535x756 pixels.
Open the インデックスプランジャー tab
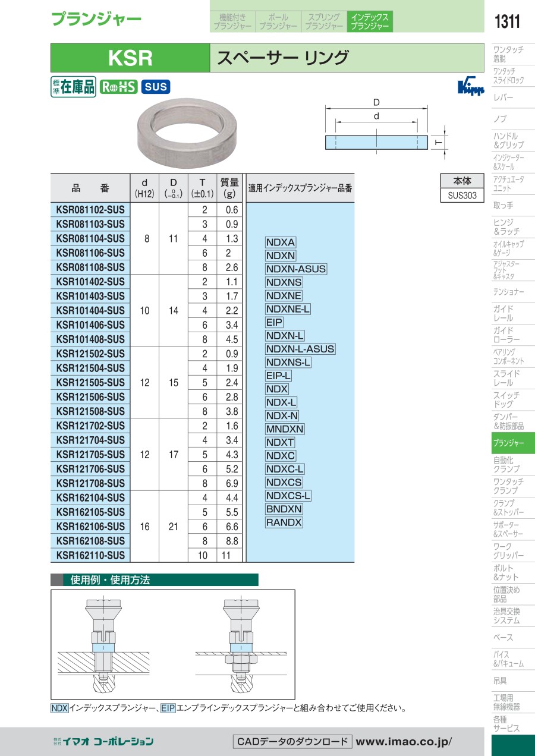tap(369, 21)
